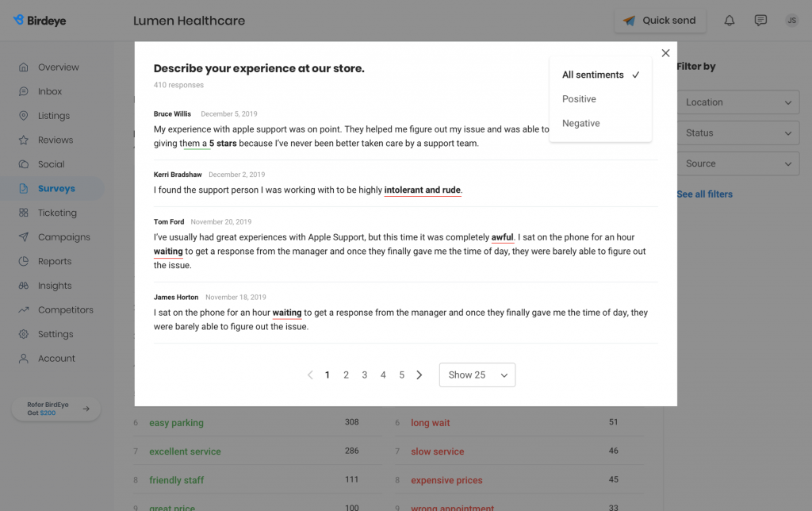Click the See all filters link
This screenshot has width=812, height=511.
click(x=705, y=194)
